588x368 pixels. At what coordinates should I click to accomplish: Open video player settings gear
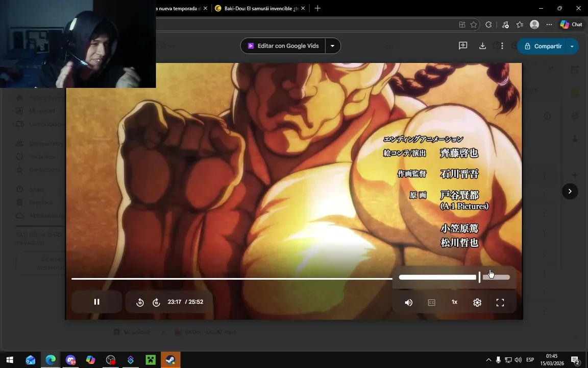(477, 302)
